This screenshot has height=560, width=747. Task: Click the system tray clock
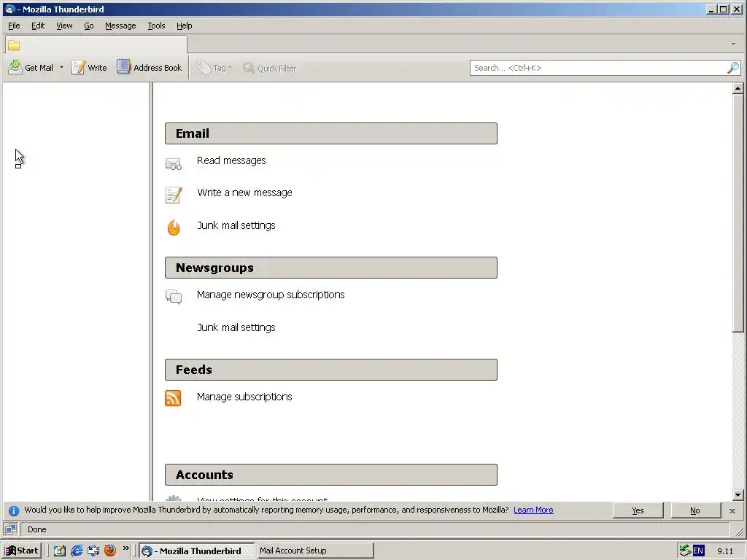725,551
